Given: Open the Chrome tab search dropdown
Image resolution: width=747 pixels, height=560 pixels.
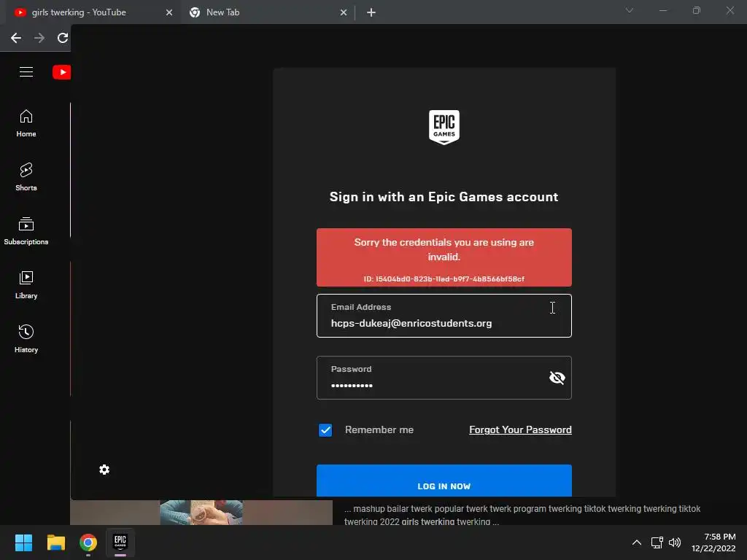Looking at the screenshot, I should click(x=630, y=10).
